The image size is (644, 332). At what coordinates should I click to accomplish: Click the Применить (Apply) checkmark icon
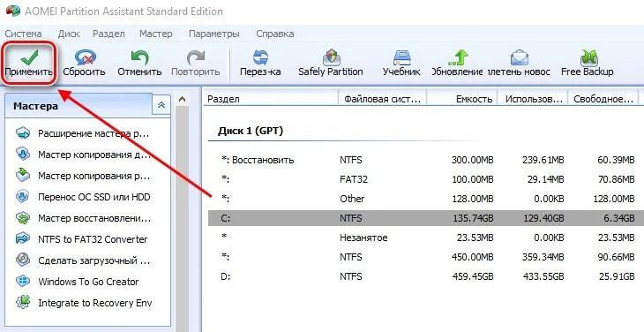point(29,57)
